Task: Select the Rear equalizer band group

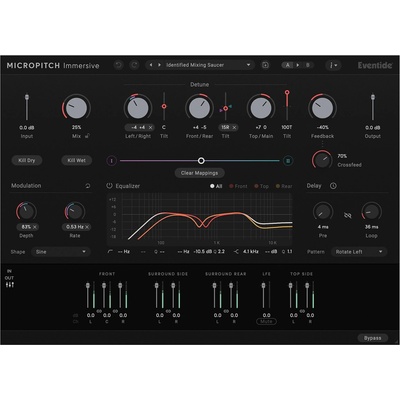Action: pos(284,186)
